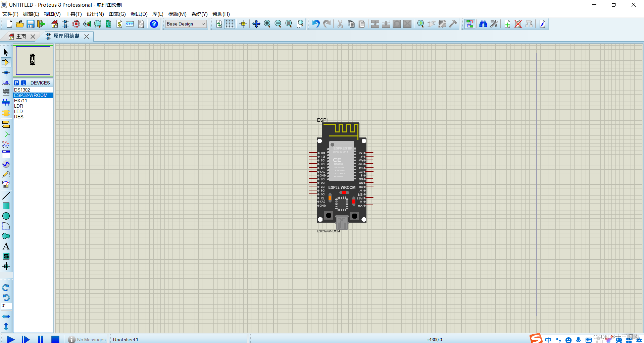The height and width of the screenshot is (343, 644).
Task: Open the Bill of Materials icon
Action: [119, 24]
